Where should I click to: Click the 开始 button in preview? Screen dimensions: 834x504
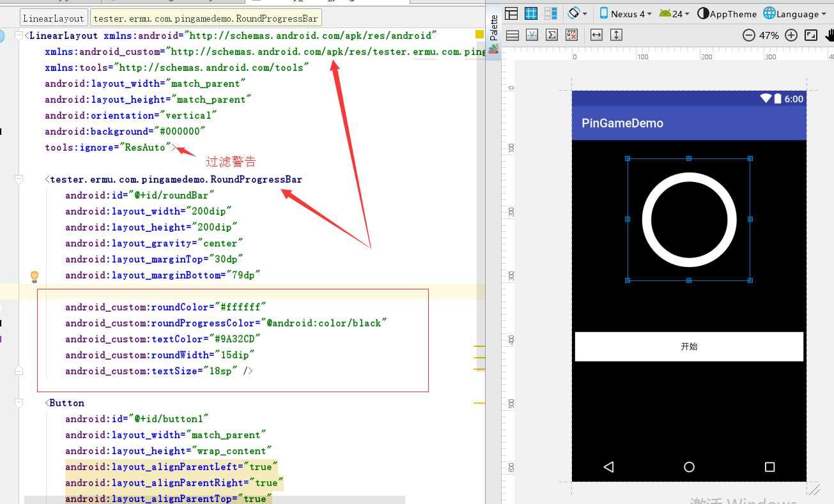pyautogui.click(x=689, y=347)
